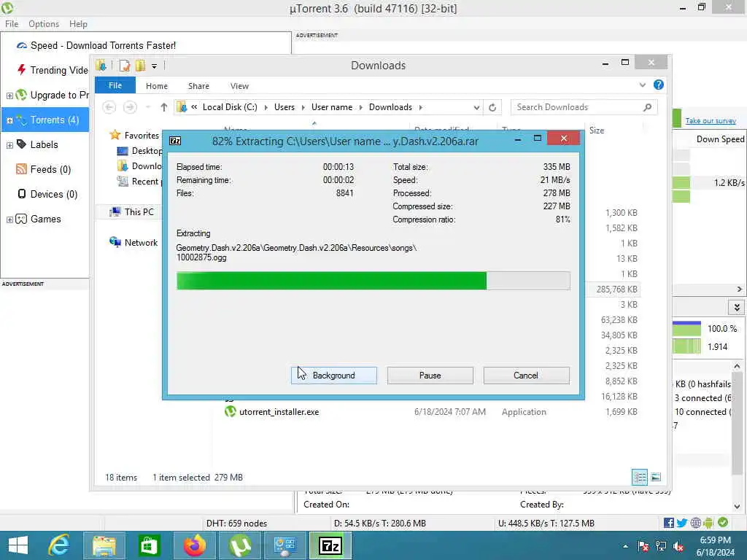Click the search magnifier icon in Explorer
Screen dimensions: 747x560
click(647, 107)
